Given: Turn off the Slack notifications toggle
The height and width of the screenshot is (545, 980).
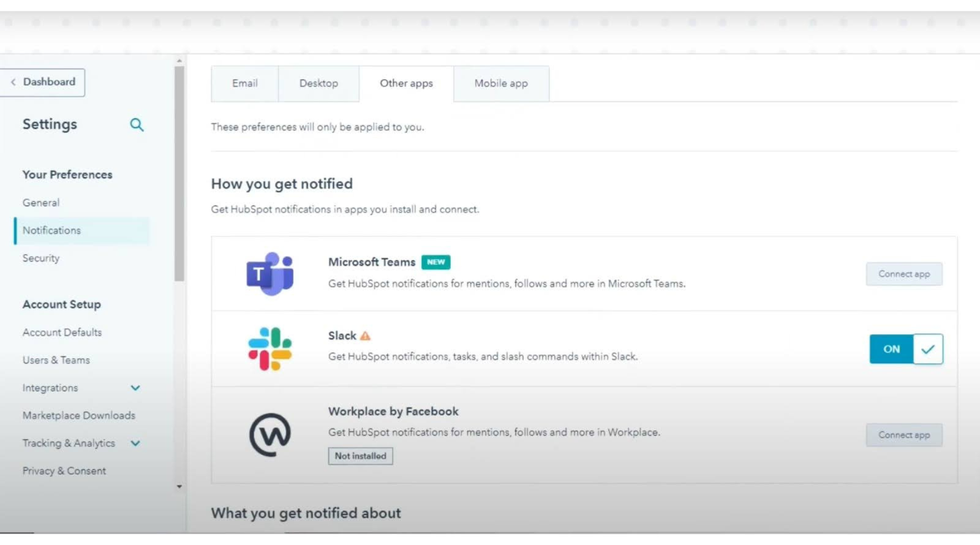Looking at the screenshot, I should [x=906, y=349].
